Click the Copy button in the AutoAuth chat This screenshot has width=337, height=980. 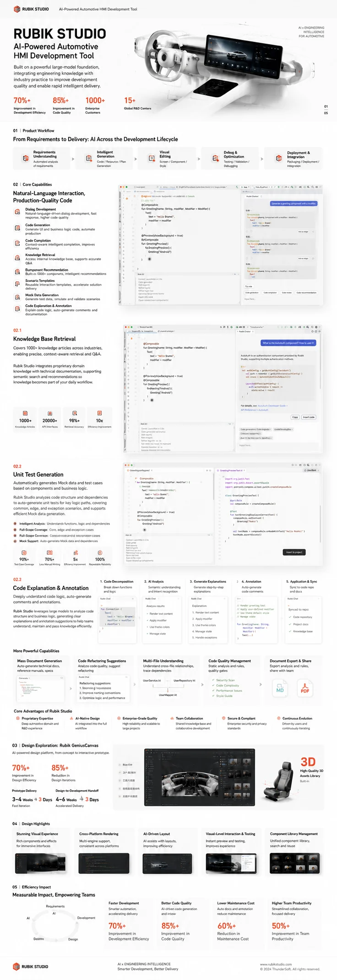[x=295, y=417]
